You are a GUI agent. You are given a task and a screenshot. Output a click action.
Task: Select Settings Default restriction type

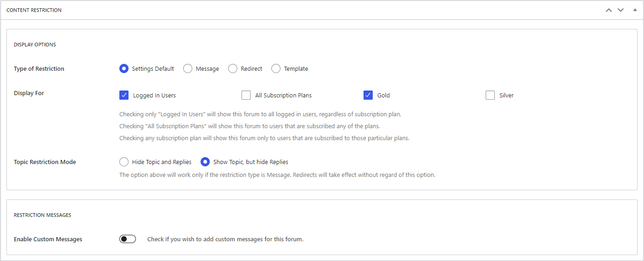click(x=123, y=68)
